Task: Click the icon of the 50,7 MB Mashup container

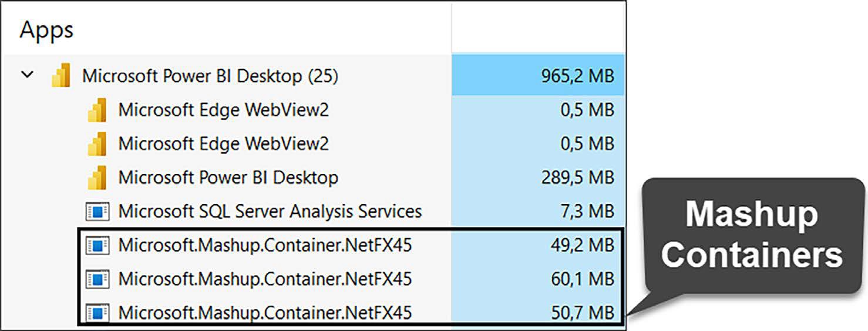Action: tap(97, 312)
